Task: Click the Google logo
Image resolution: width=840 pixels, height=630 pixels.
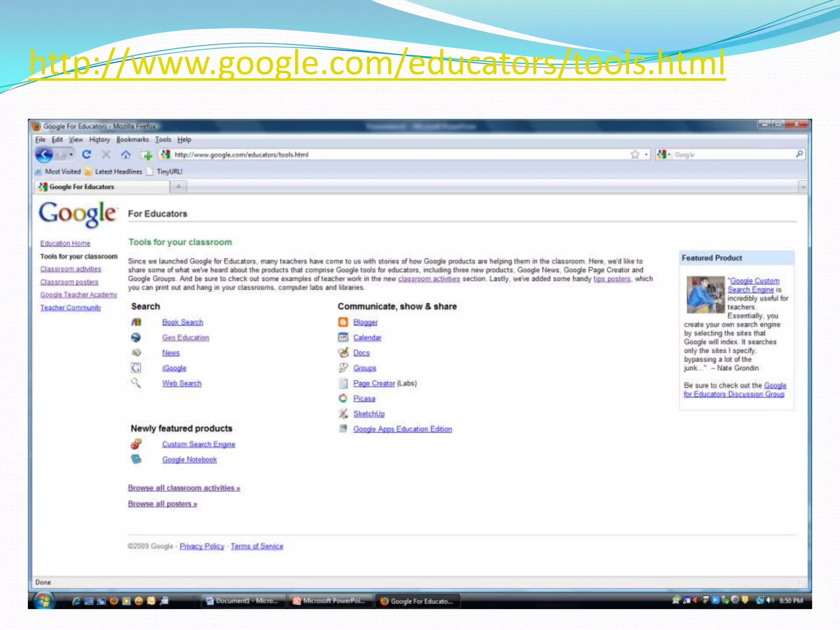Action: [78, 214]
